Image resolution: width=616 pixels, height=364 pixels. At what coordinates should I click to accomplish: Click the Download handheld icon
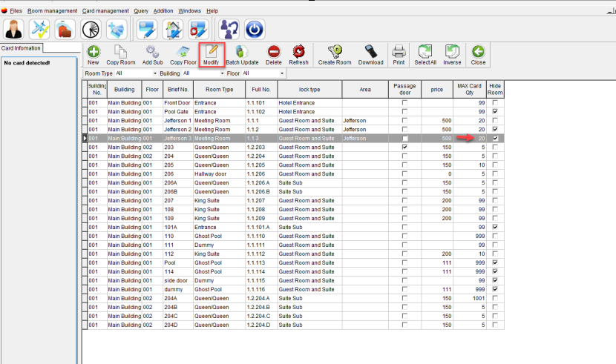(x=370, y=52)
